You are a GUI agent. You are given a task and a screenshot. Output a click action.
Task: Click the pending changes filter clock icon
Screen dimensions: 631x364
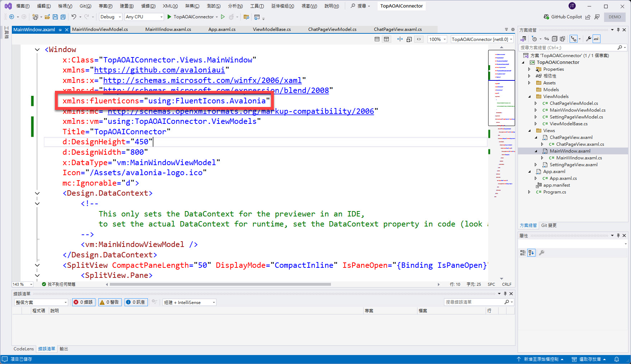coord(534,39)
